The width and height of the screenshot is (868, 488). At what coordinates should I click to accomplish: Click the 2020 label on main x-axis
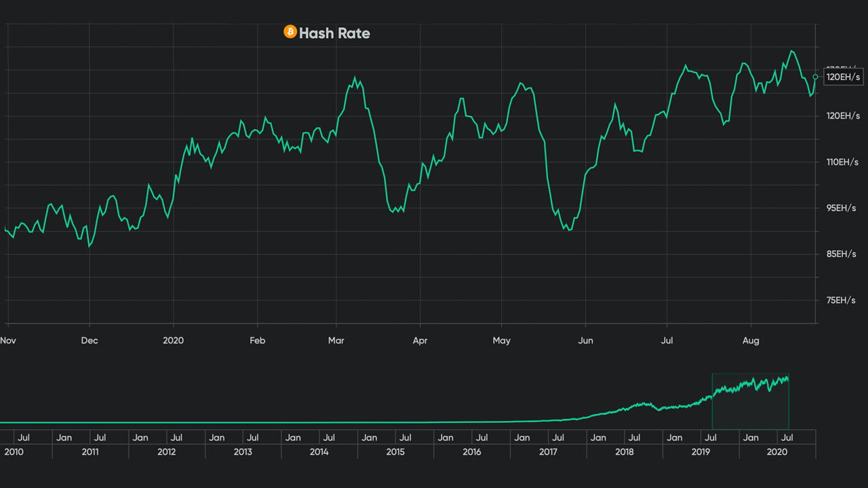174,340
